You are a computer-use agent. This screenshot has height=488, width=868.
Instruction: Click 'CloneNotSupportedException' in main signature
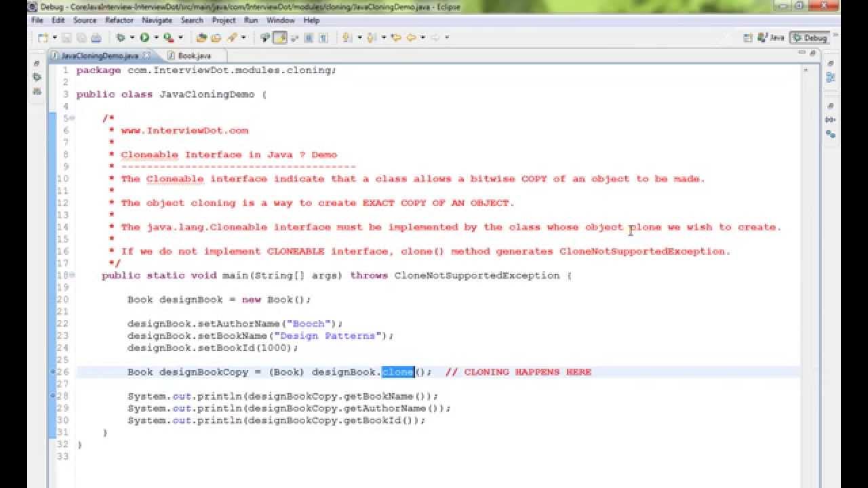point(477,276)
